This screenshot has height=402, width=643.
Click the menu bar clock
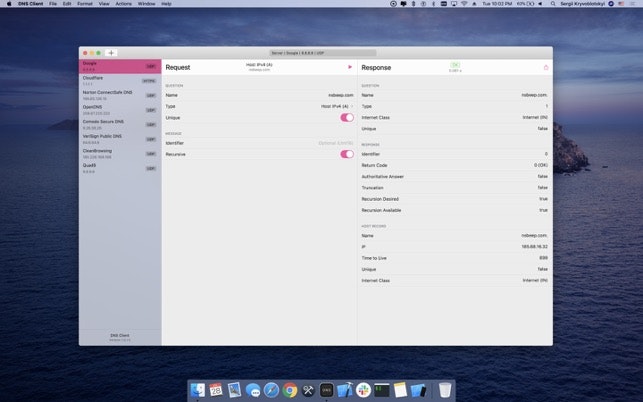point(497,4)
